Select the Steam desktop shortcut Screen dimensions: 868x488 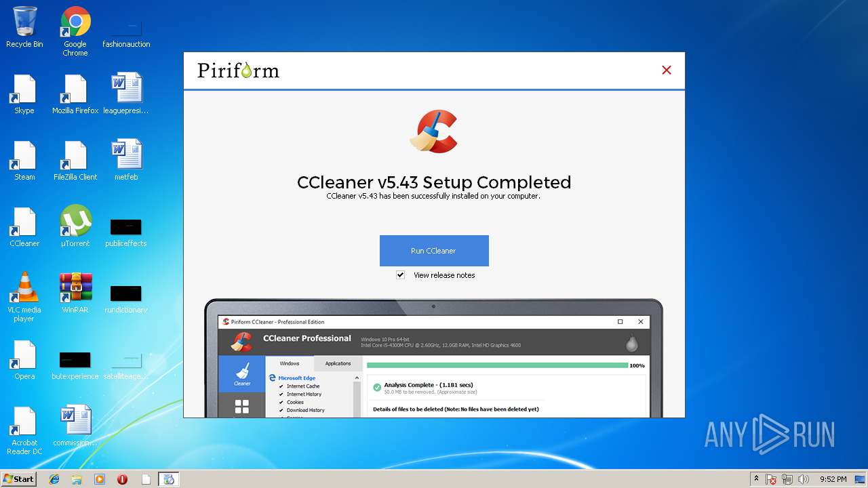24,160
